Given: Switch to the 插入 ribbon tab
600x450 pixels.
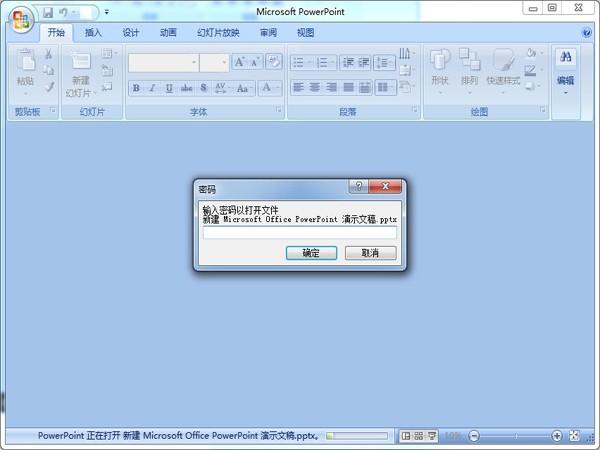Looking at the screenshot, I should tap(93, 33).
